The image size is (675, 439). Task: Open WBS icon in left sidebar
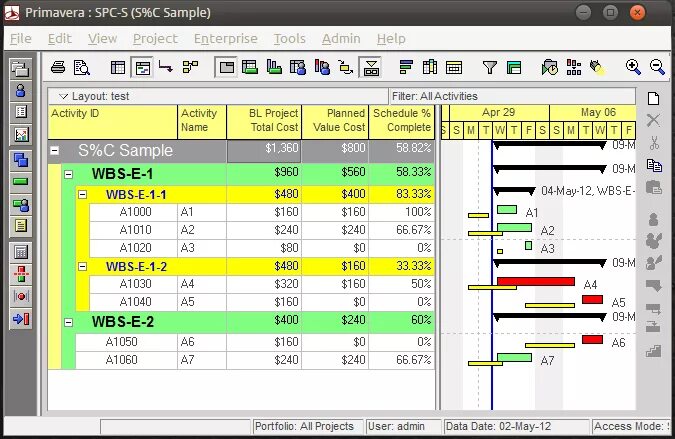(x=21, y=160)
